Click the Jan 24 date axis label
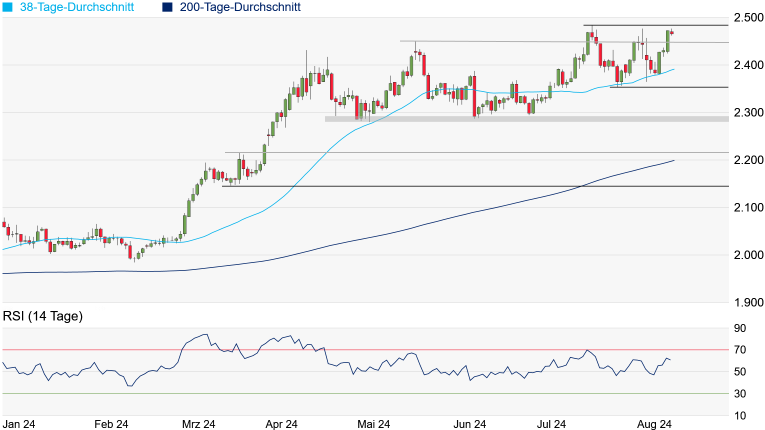765x430 pixels. point(21,423)
